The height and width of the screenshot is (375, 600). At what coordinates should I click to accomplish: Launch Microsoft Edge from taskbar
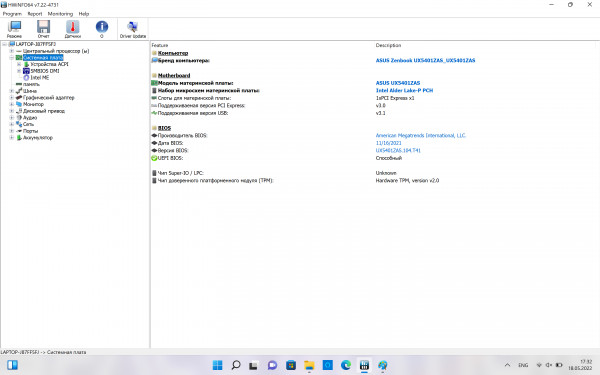346,365
